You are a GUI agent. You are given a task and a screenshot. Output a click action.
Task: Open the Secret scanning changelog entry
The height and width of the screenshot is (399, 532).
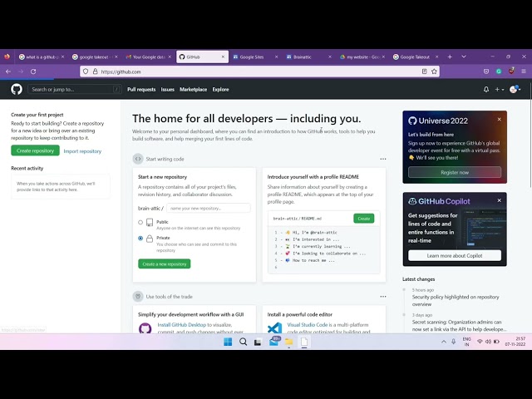(459, 325)
